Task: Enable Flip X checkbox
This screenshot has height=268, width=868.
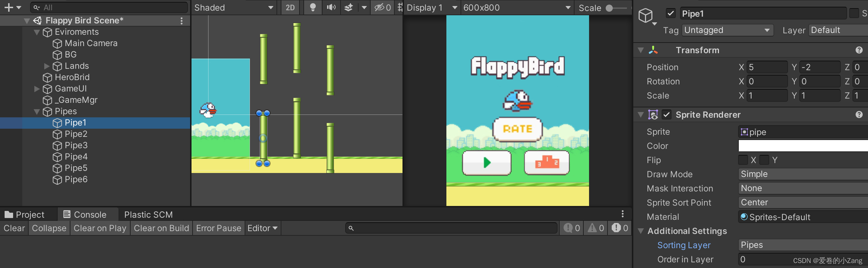Action: tap(743, 160)
